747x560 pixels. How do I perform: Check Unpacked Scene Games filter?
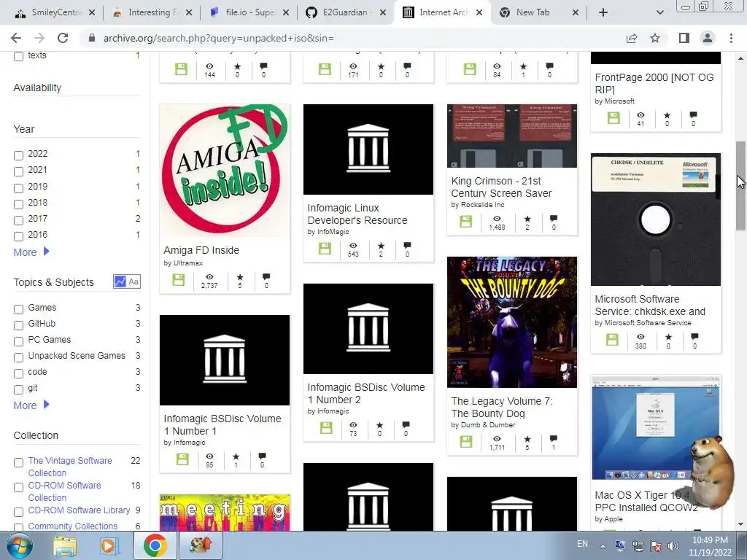[x=18, y=357]
